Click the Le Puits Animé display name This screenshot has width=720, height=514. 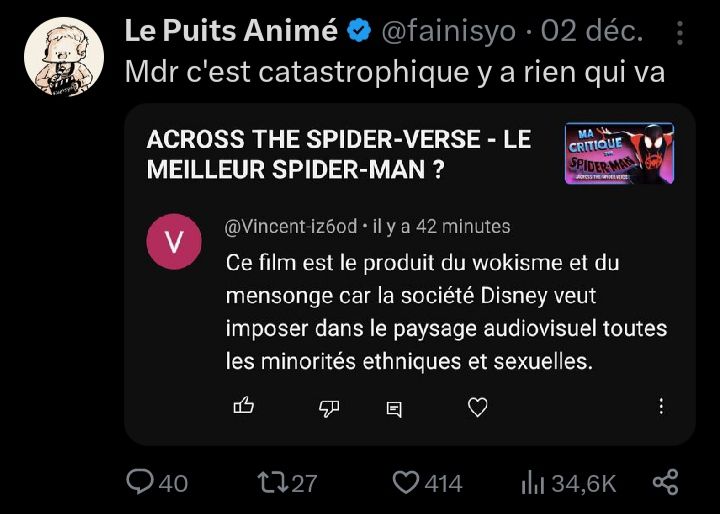click(231, 32)
